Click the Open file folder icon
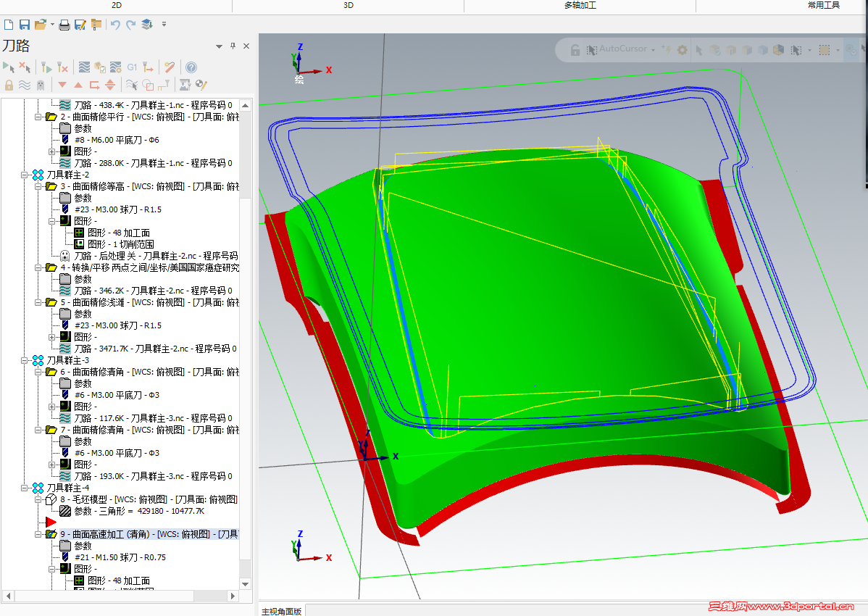Viewport: 868px width, 616px height. click(x=41, y=25)
